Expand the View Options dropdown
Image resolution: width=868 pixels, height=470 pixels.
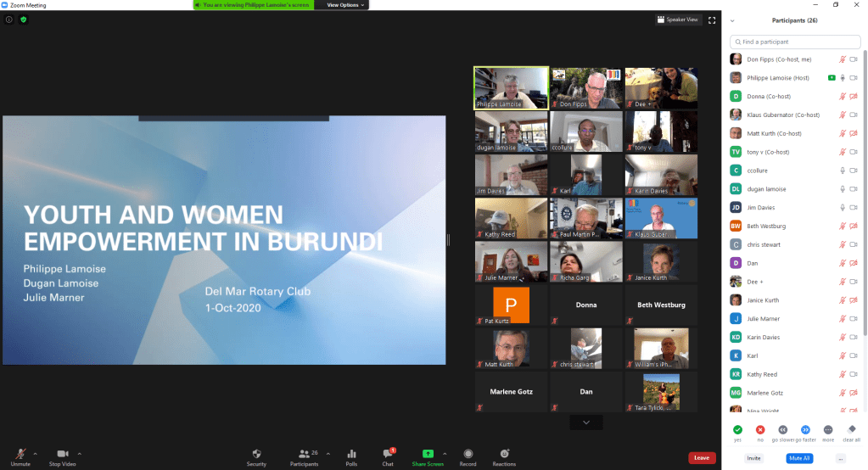pos(346,5)
